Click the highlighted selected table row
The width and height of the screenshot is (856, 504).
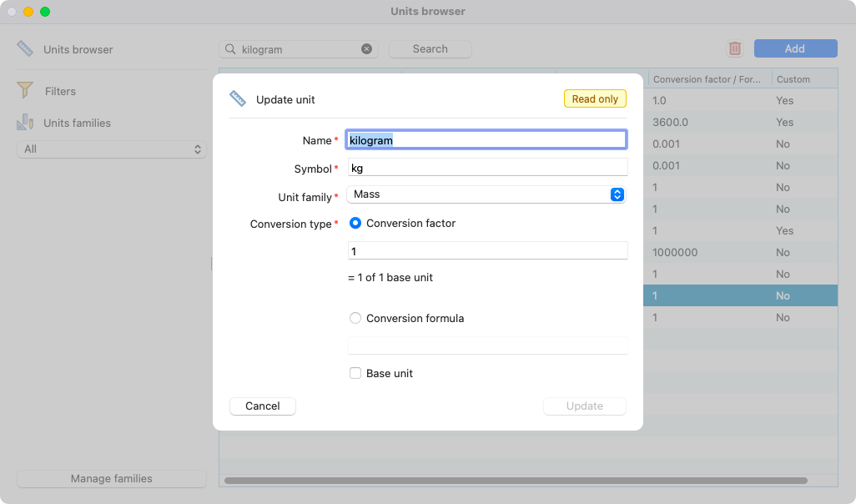coord(740,295)
